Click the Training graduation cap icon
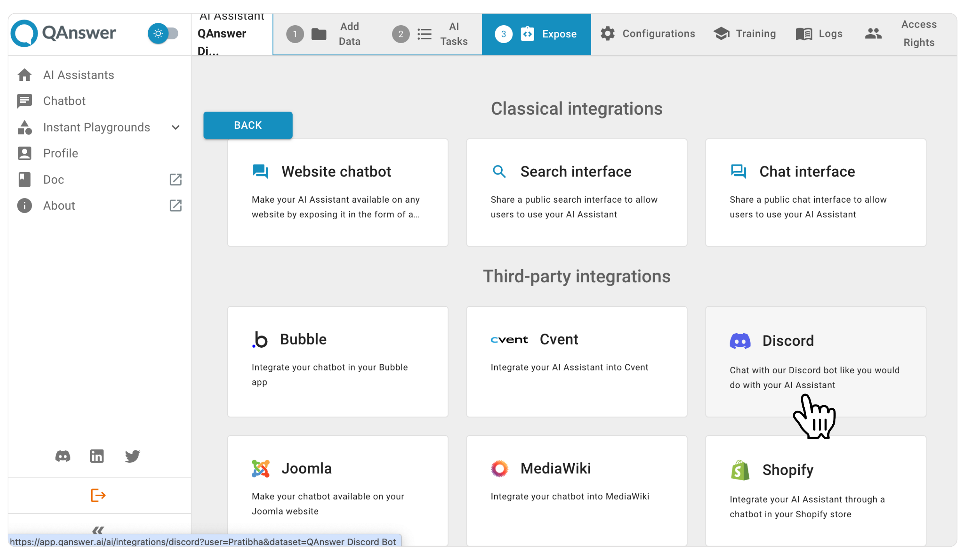Screen dimensions: 965x560 coord(721,34)
